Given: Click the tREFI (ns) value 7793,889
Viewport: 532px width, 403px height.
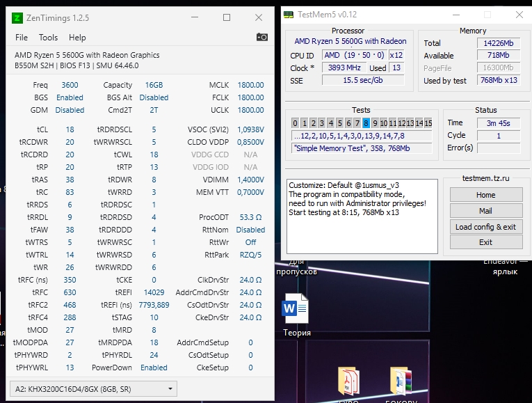Looking at the screenshot, I should 154,305.
